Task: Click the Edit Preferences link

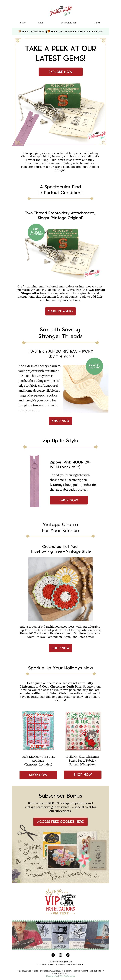Action: coord(67,976)
